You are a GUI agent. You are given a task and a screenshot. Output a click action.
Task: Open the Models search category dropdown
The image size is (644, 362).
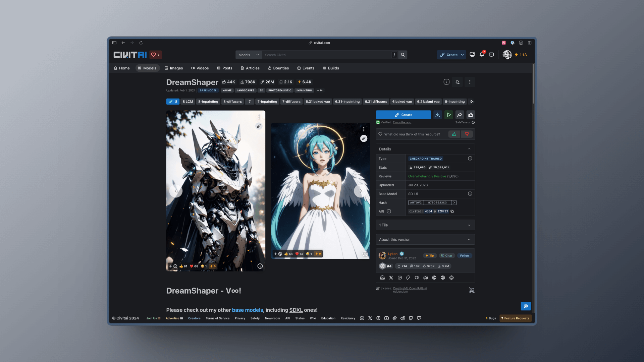pos(249,55)
